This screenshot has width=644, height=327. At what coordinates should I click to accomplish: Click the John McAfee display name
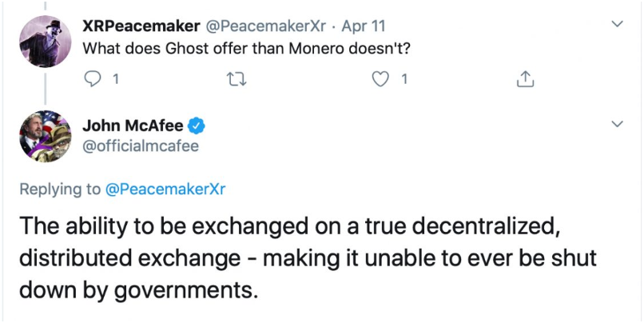tap(133, 126)
